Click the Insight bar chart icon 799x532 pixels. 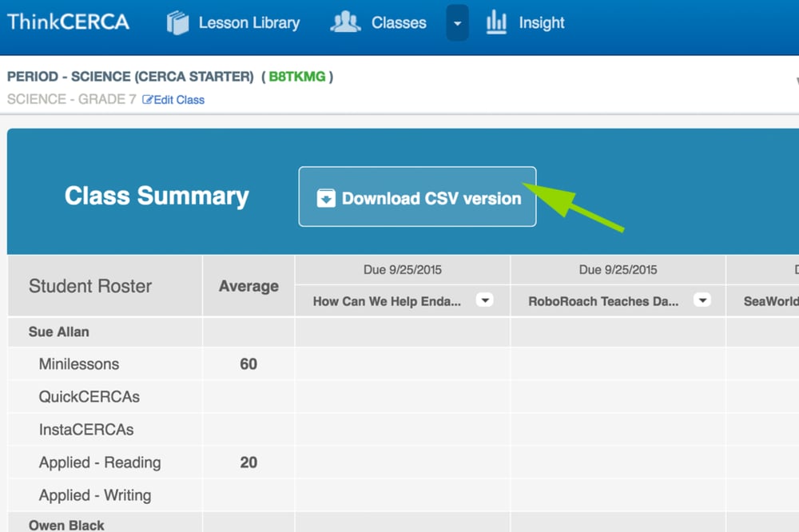[x=496, y=22]
